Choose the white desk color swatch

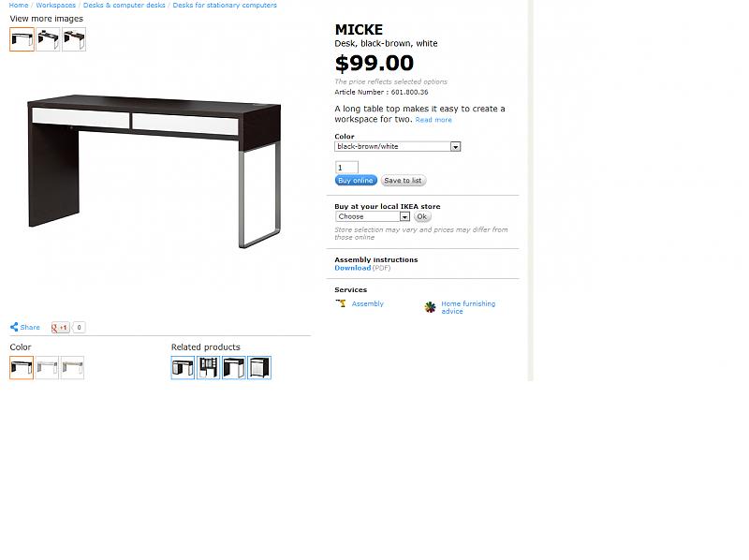(47, 368)
